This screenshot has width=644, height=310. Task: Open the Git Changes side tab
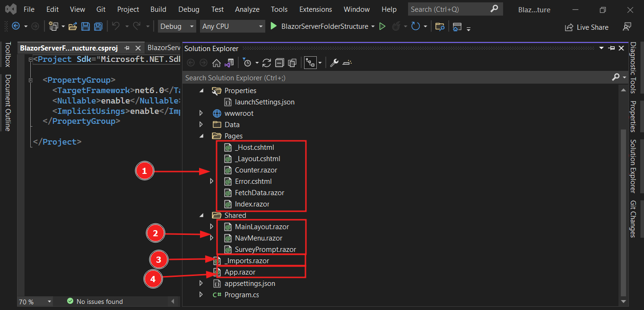pos(633,219)
